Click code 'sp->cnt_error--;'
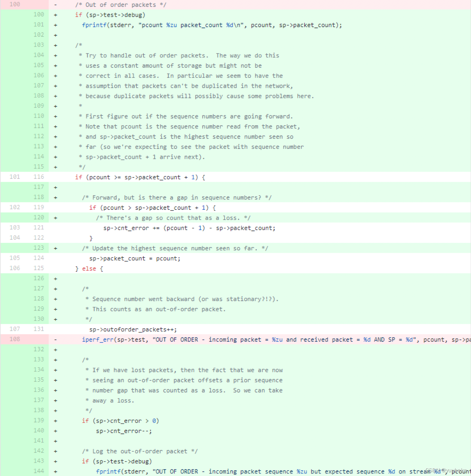The image size is (471, 476). coord(124,431)
